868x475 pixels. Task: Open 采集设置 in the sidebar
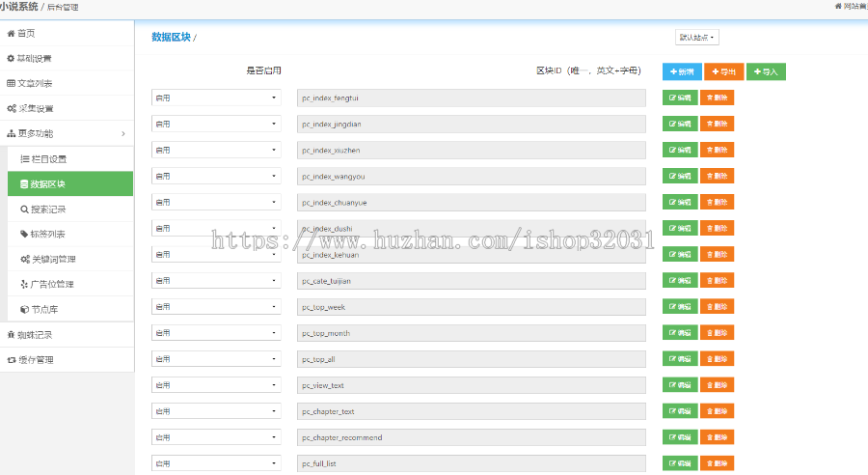67,108
